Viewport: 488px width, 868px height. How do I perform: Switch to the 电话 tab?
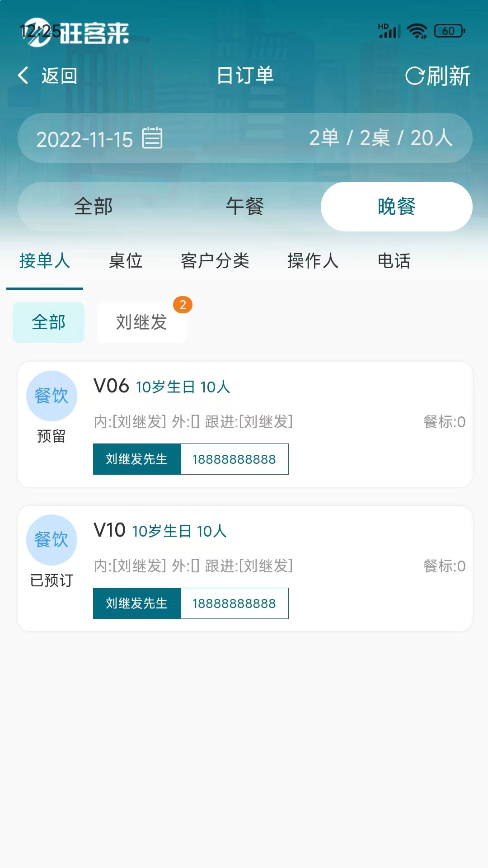394,261
